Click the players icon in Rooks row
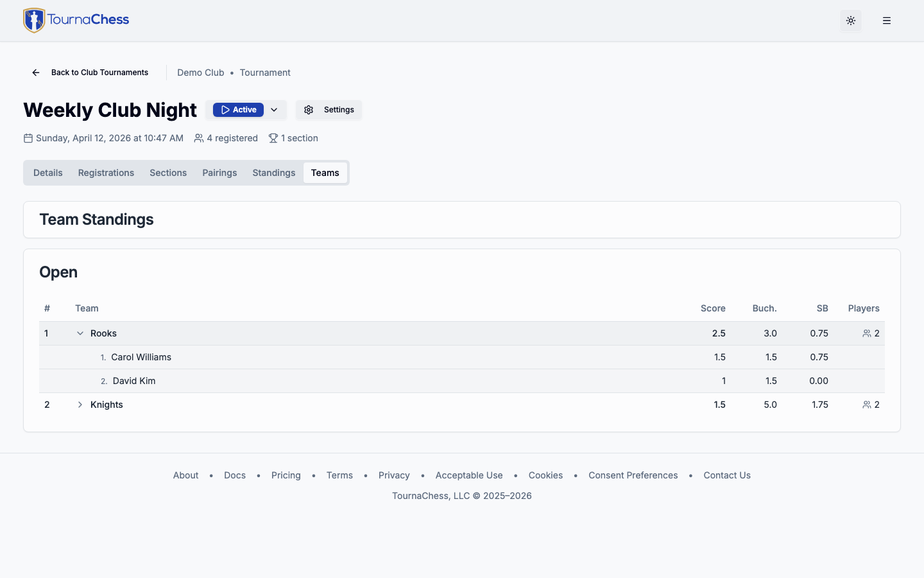The height and width of the screenshot is (578, 924). click(x=867, y=333)
